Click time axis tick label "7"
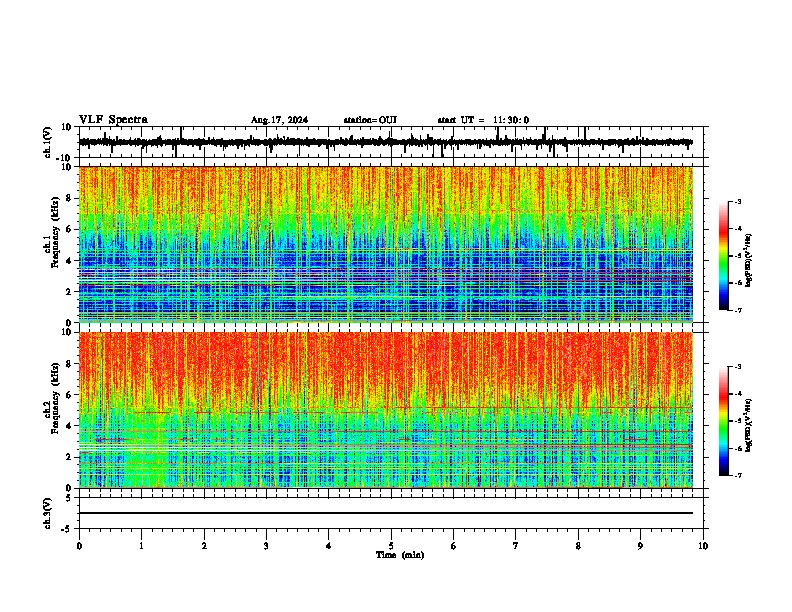 click(516, 546)
